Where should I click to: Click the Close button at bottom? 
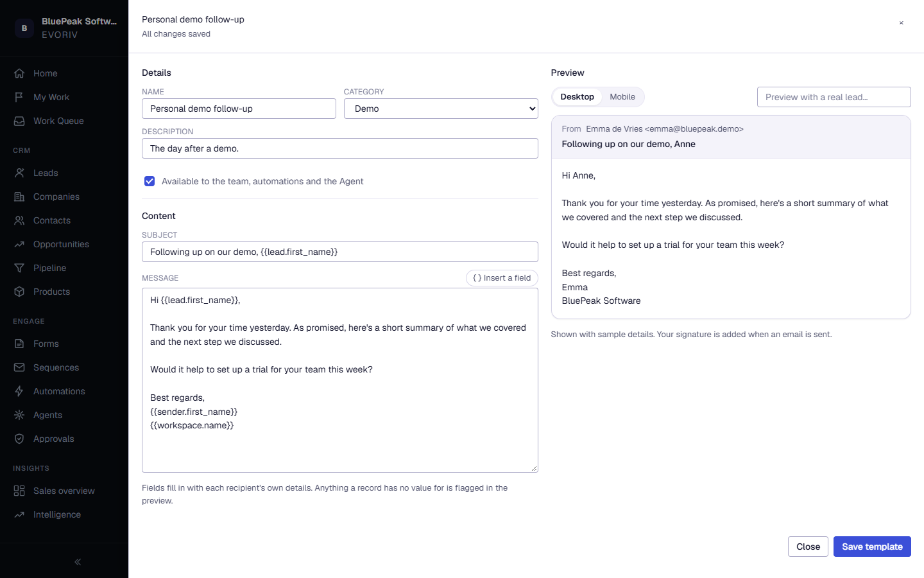808,547
